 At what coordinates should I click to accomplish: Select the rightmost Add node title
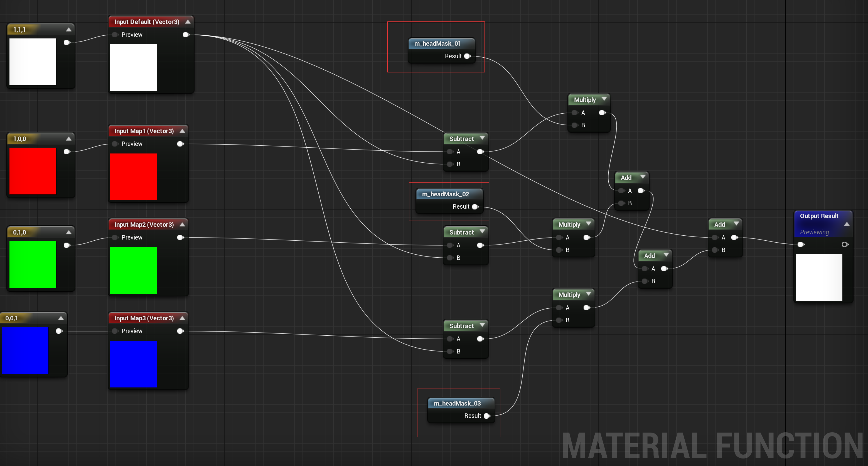[x=719, y=225]
